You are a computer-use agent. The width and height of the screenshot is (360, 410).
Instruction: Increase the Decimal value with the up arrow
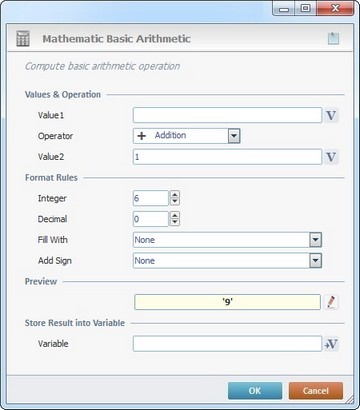tap(175, 215)
